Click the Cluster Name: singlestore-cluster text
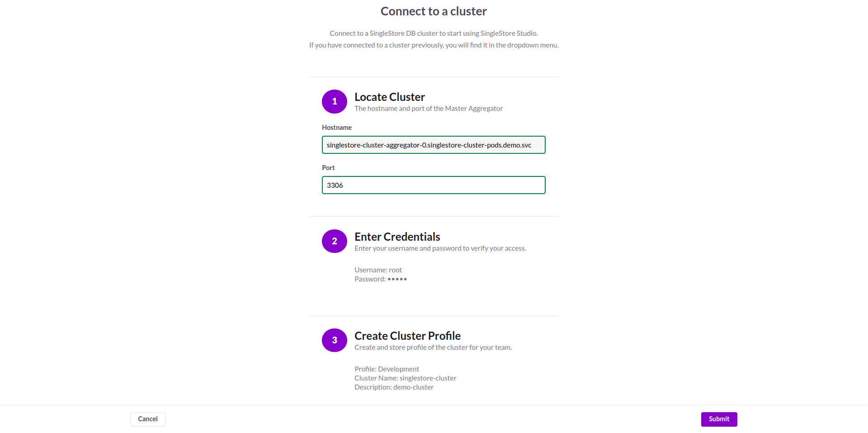Image resolution: width=868 pixels, height=433 pixels. click(x=405, y=378)
